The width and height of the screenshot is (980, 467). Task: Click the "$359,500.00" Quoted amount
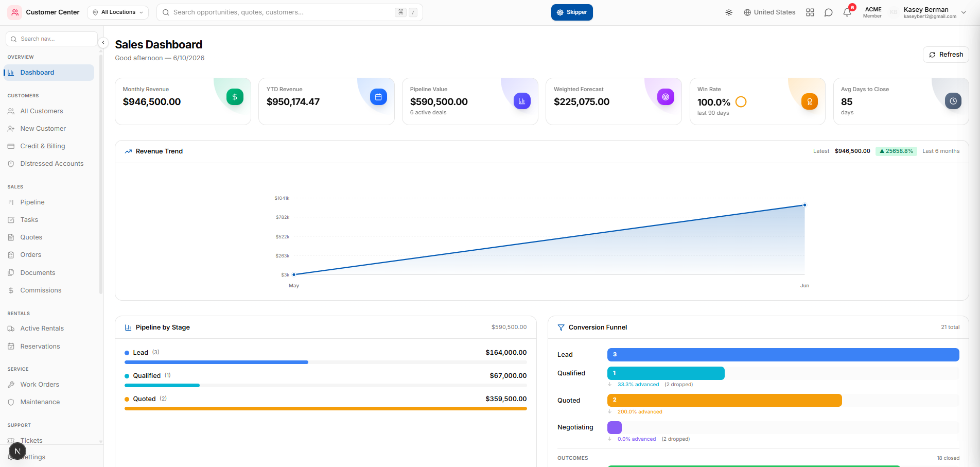pyautogui.click(x=506, y=399)
